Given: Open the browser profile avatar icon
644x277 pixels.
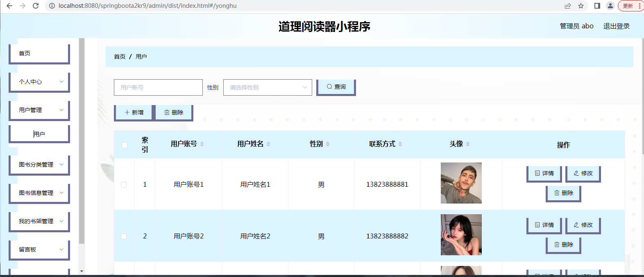Looking at the screenshot, I should point(610,6).
